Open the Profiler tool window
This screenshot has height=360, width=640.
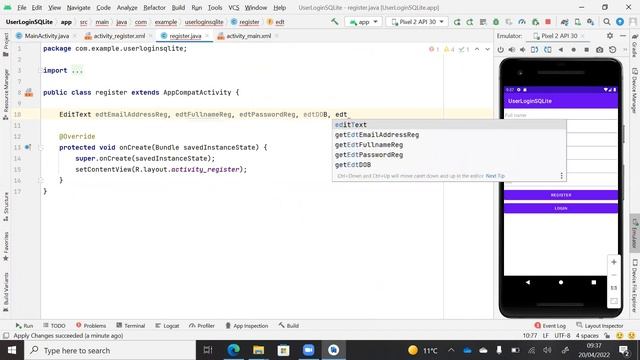click(x=202, y=326)
